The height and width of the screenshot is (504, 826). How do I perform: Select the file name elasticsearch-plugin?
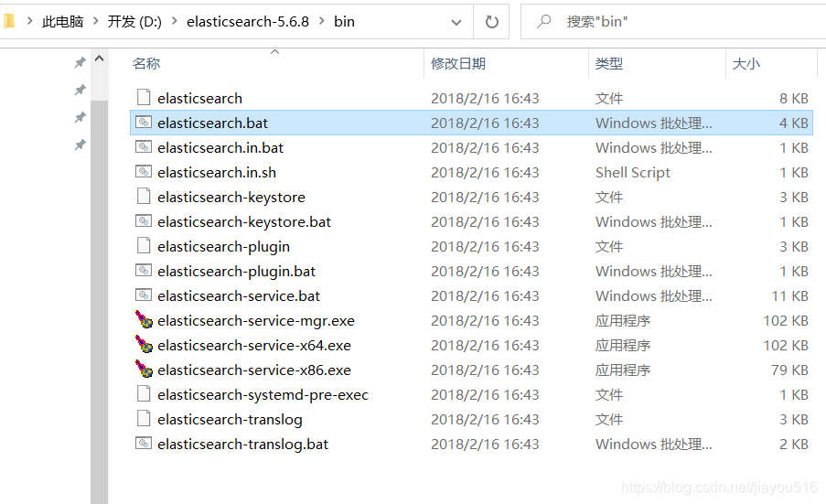(x=223, y=246)
